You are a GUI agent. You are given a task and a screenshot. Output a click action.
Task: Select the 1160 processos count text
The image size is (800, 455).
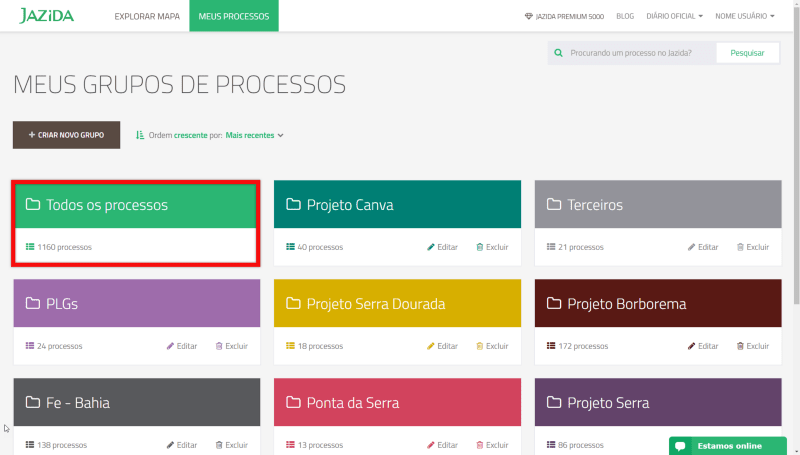[64, 247]
